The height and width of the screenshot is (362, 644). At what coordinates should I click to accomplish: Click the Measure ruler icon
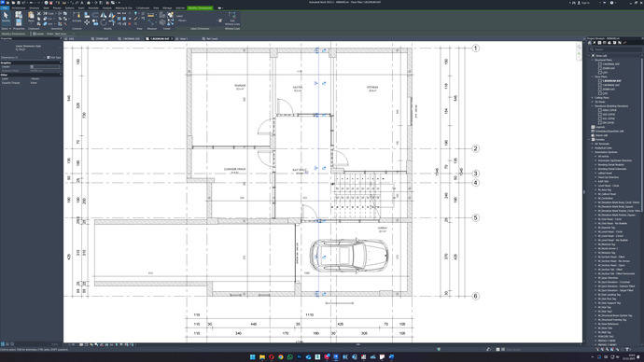coord(150,16)
